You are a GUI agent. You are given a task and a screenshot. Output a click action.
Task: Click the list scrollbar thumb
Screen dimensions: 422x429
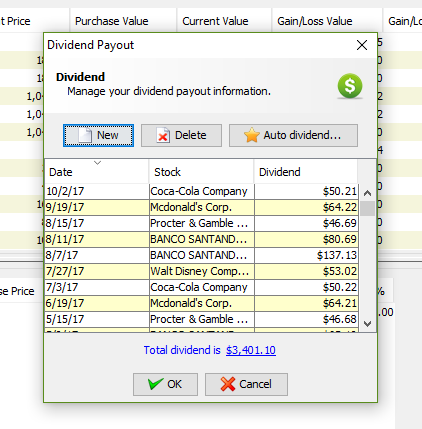point(367,208)
